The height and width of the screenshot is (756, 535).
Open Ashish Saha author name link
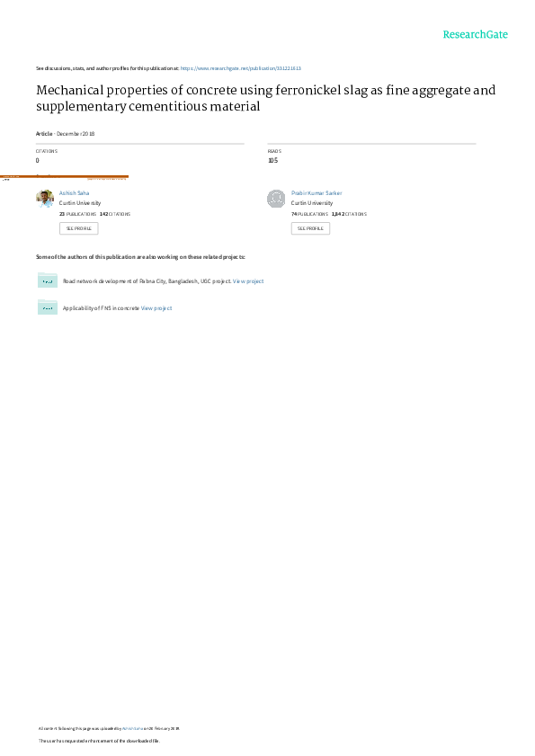click(75, 193)
